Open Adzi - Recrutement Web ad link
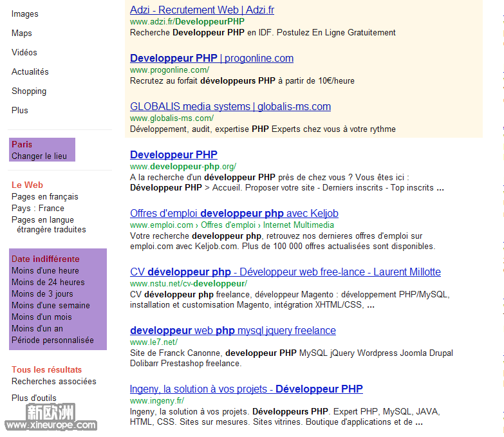This screenshot has width=504, height=437. (202, 10)
